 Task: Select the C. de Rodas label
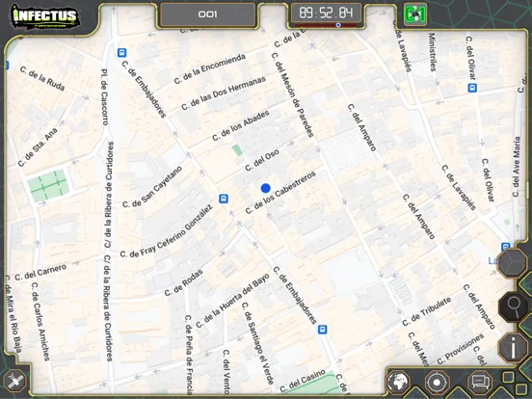pos(183,282)
